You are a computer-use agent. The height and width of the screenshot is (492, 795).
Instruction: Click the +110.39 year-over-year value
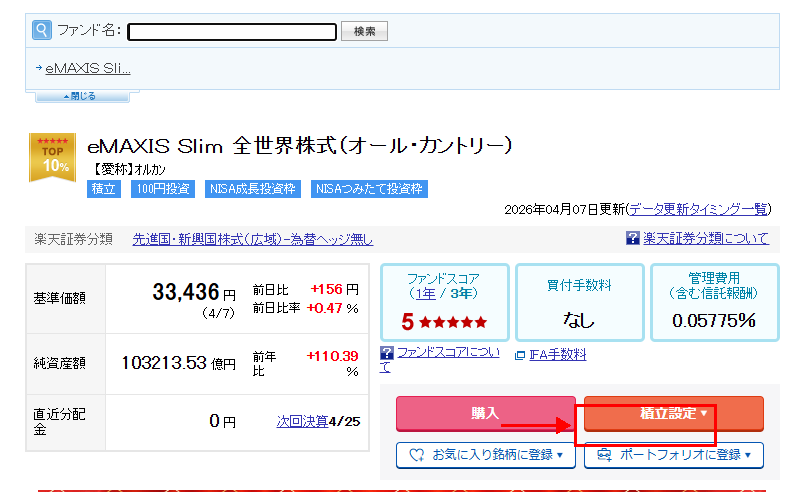tap(333, 356)
